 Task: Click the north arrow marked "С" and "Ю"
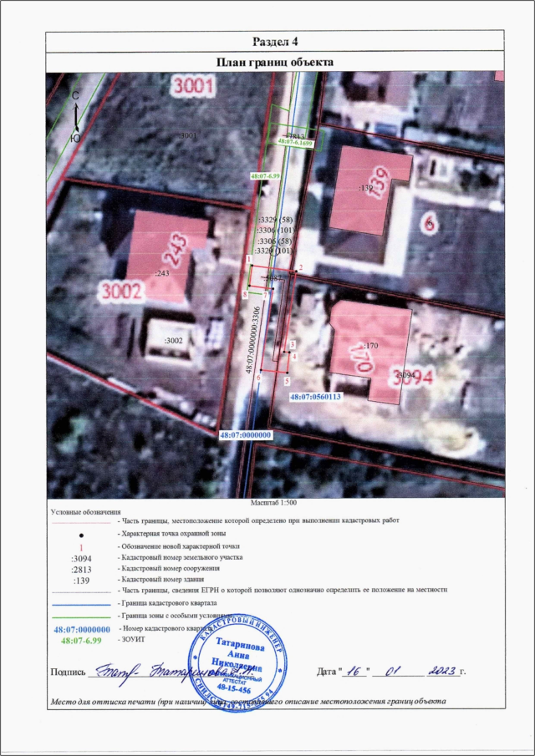point(76,118)
